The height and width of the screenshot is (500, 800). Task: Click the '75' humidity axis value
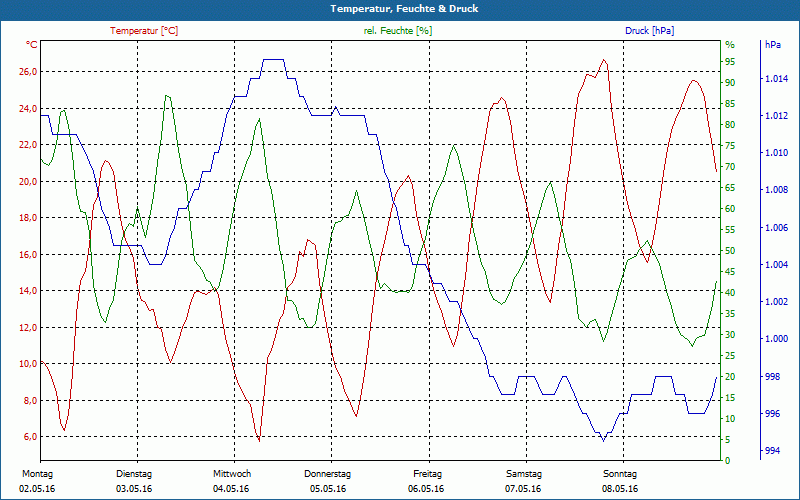tap(730, 145)
